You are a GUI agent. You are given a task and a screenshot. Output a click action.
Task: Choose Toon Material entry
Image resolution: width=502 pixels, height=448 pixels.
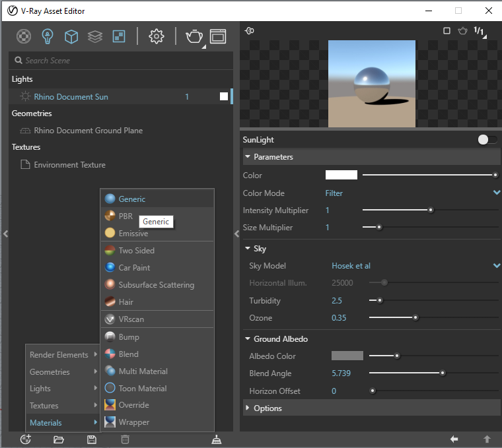[x=157, y=388]
